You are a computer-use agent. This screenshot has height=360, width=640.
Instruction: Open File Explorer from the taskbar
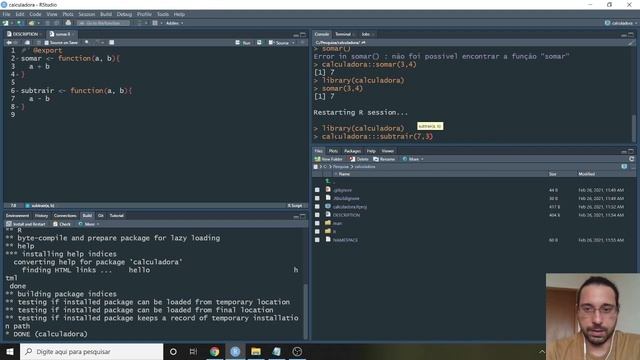256,351
